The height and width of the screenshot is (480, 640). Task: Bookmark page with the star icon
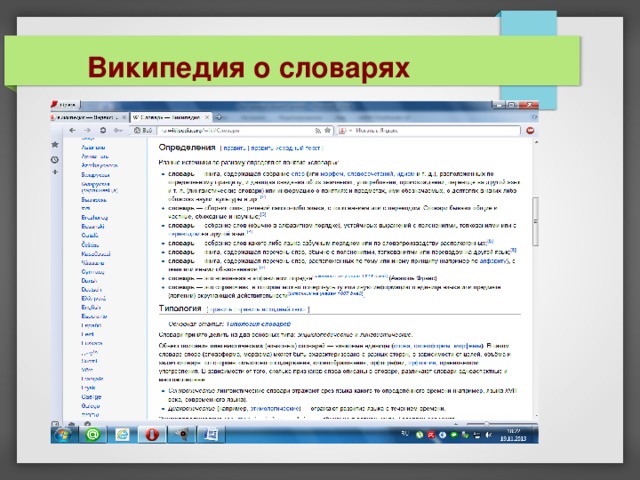point(328,131)
